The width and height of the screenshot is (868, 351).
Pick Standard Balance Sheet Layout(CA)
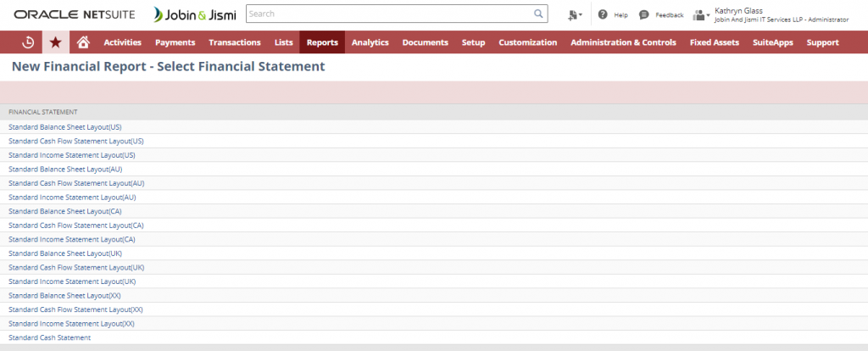pyautogui.click(x=65, y=211)
